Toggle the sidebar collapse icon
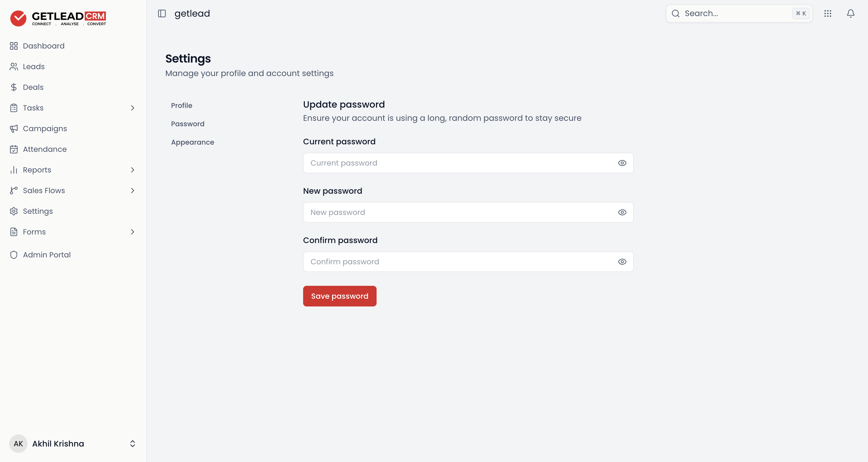 click(162, 13)
